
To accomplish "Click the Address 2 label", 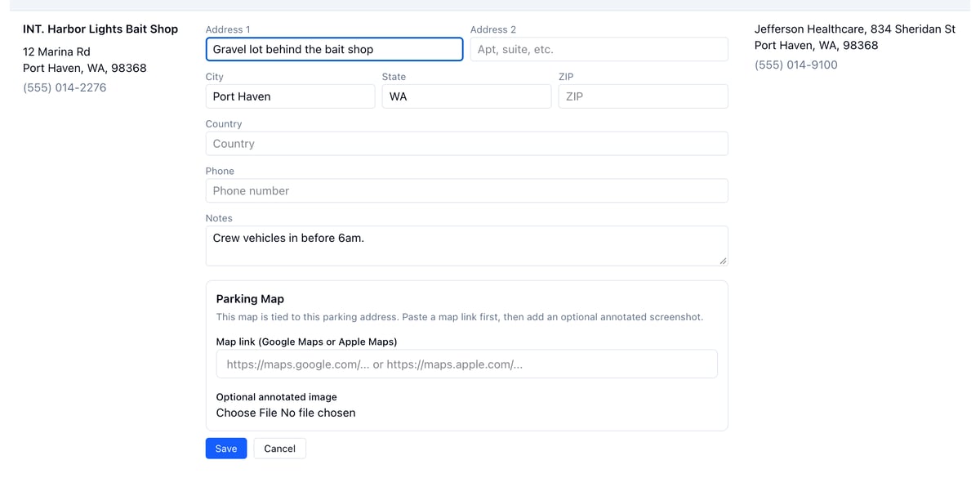I will 493,29.
